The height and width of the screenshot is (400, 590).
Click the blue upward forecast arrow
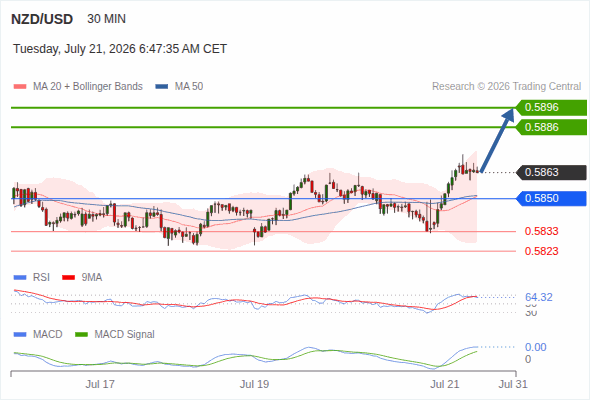pyautogui.click(x=497, y=140)
